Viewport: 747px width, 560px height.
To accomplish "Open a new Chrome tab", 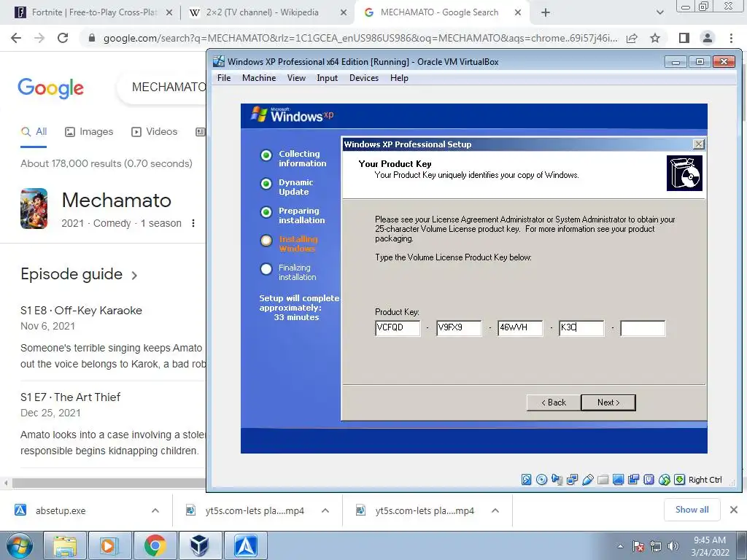I will coord(546,13).
